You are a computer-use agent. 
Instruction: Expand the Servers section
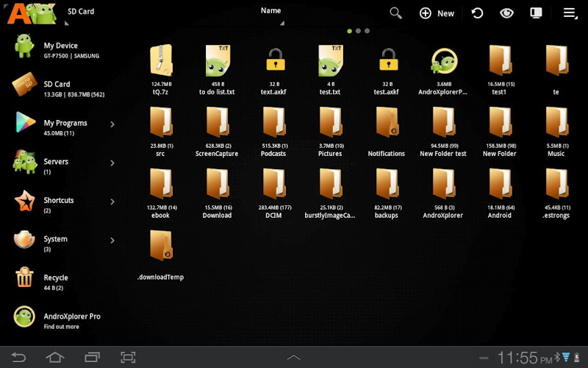pos(112,163)
